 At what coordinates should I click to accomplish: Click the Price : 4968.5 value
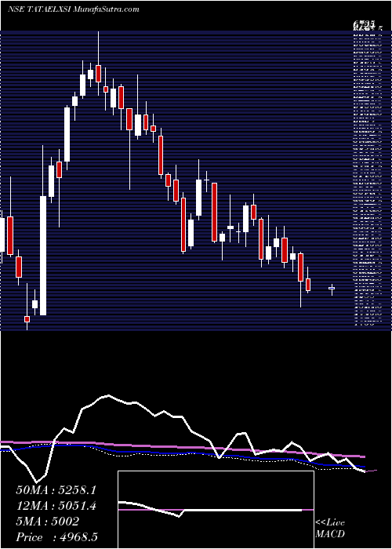tap(56, 537)
